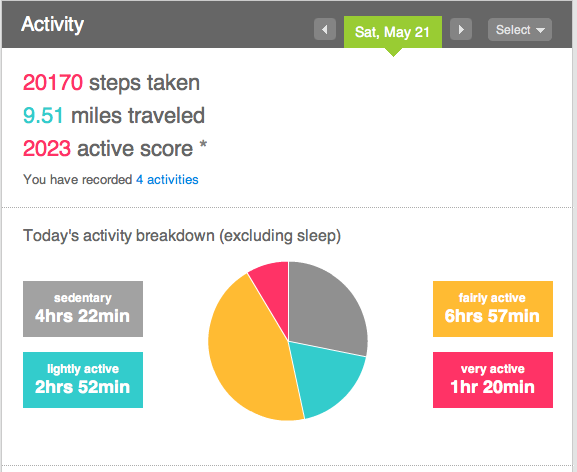Go to the next day arrow
577x472 pixels.
pyautogui.click(x=461, y=29)
